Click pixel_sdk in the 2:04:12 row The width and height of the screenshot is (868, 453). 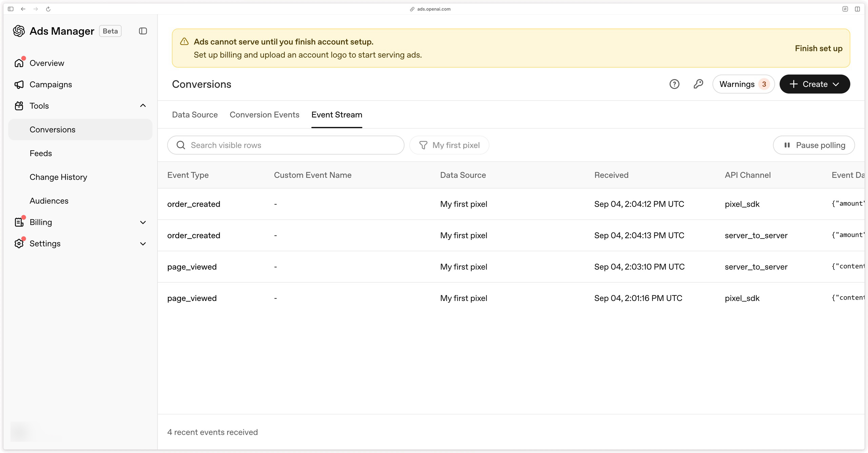click(742, 204)
